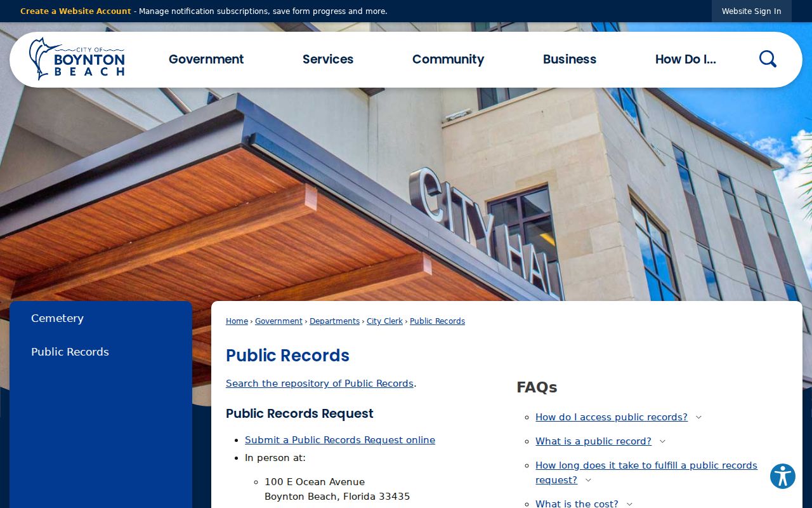Click the Boynton Beach, Florida 33435 text

pyautogui.click(x=337, y=497)
